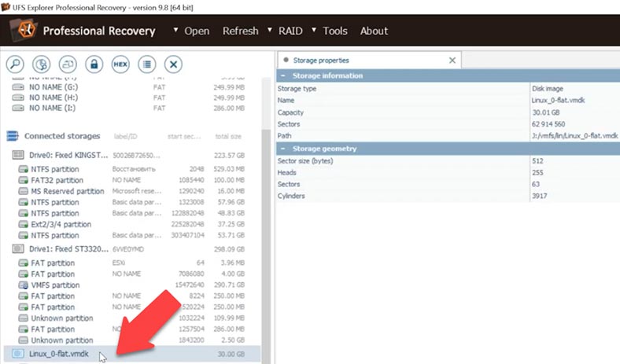Select the 529.03 MB NTFS partition row

pyautogui.click(x=132, y=169)
